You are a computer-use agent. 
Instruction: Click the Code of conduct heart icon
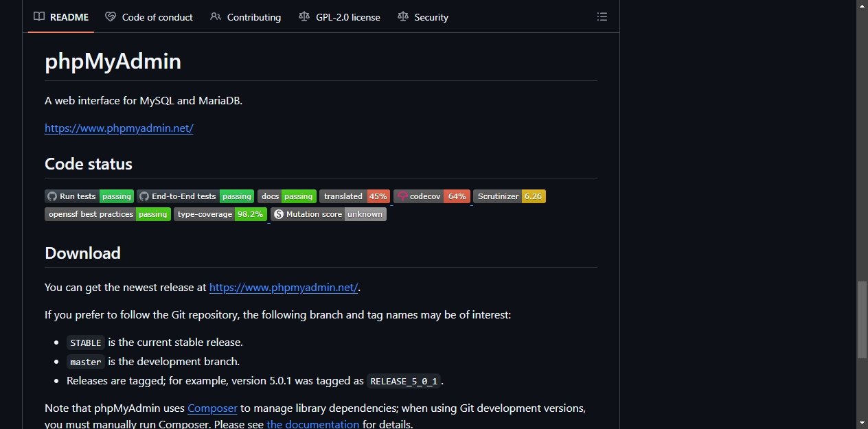click(111, 16)
